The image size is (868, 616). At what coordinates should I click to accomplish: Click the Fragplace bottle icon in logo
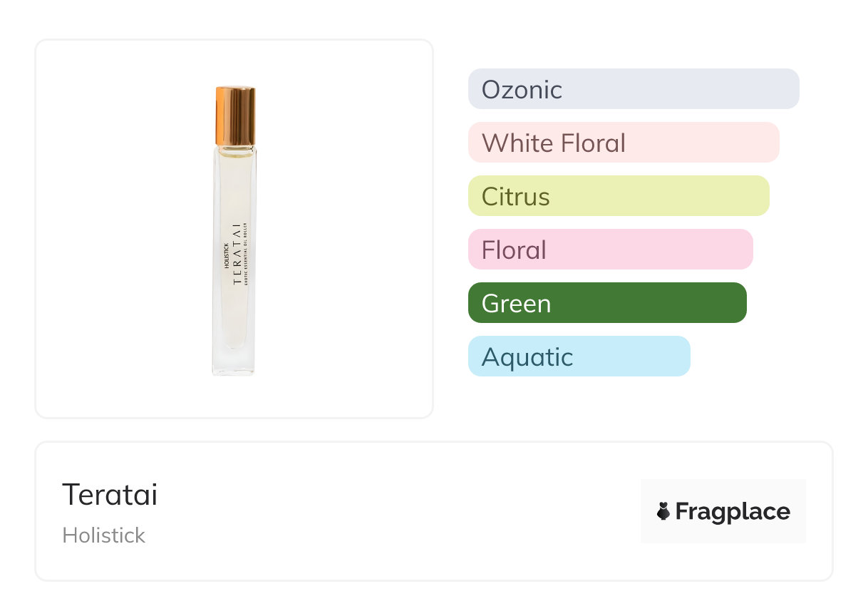[663, 512]
